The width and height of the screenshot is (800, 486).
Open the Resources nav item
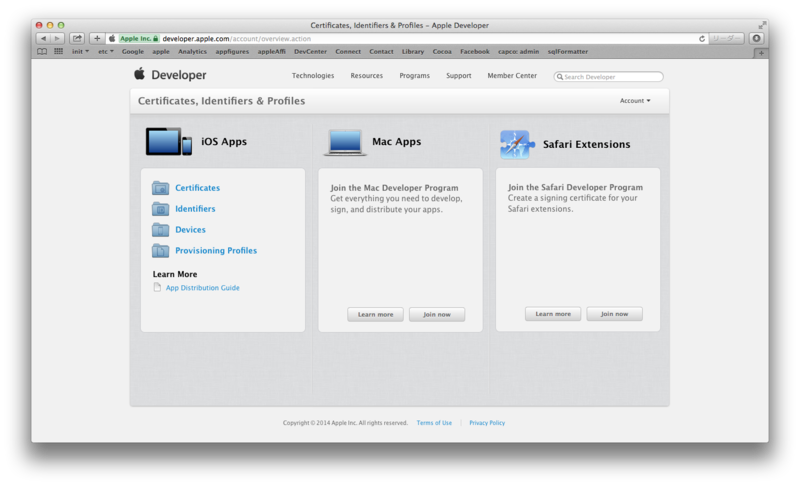tap(366, 75)
